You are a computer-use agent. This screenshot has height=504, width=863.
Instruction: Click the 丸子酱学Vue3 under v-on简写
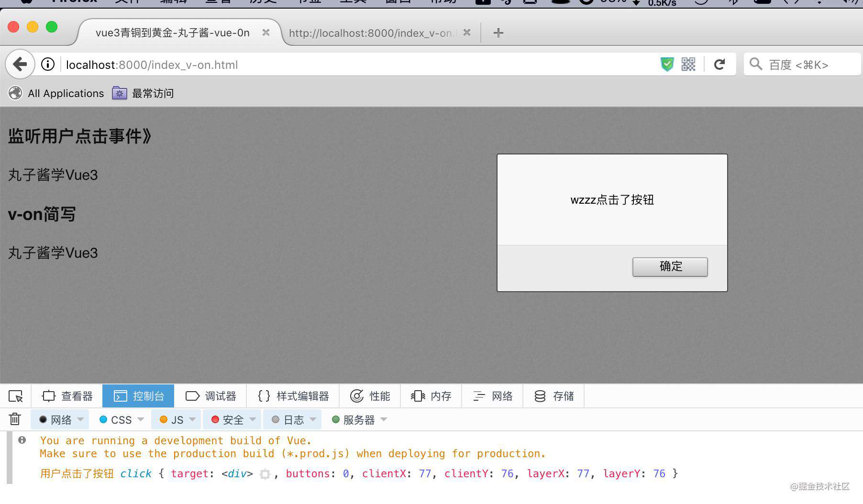coord(53,253)
